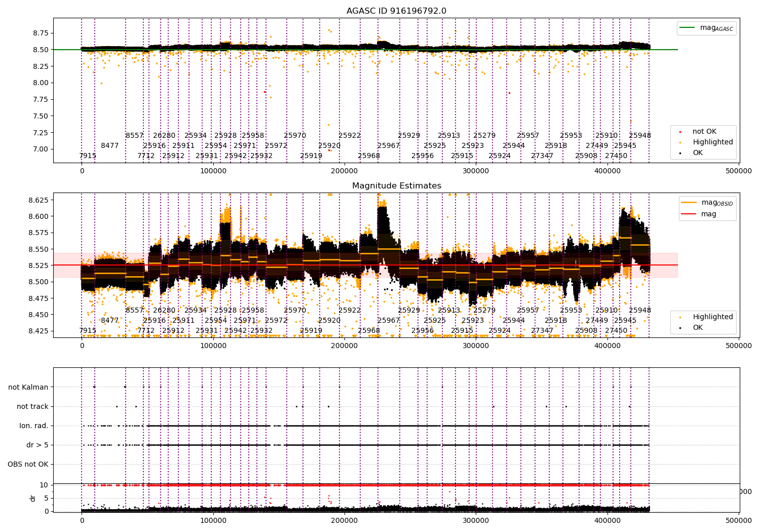Click obsid label 25948 in top plot
The height and width of the screenshot is (532, 760).
(x=640, y=135)
